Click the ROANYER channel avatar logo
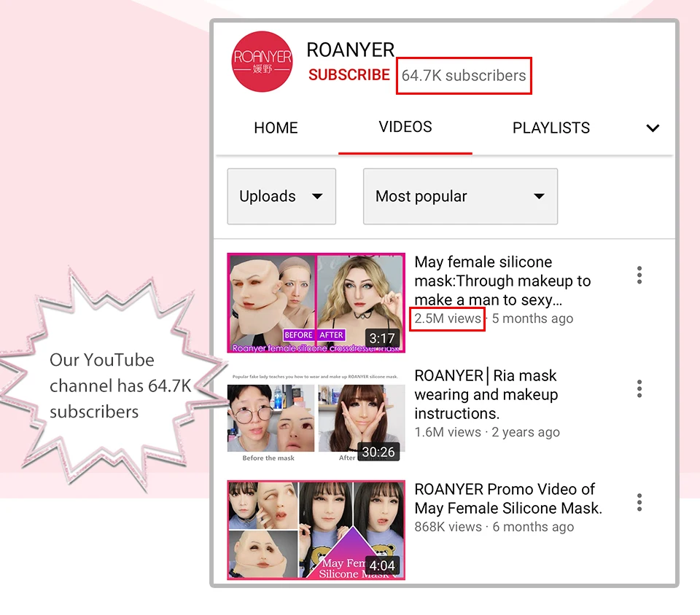Screen dimensions: 700x615 coord(262,61)
